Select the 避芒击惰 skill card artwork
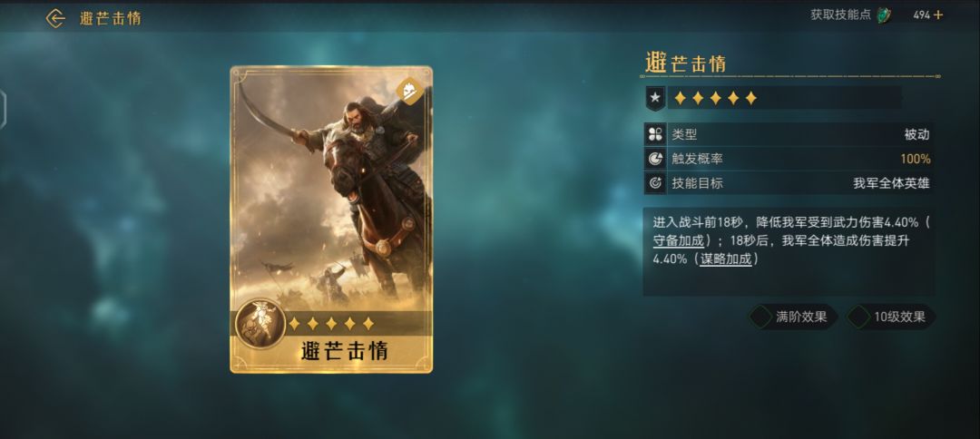Image resolution: width=980 pixels, height=439 pixels. 331,219
